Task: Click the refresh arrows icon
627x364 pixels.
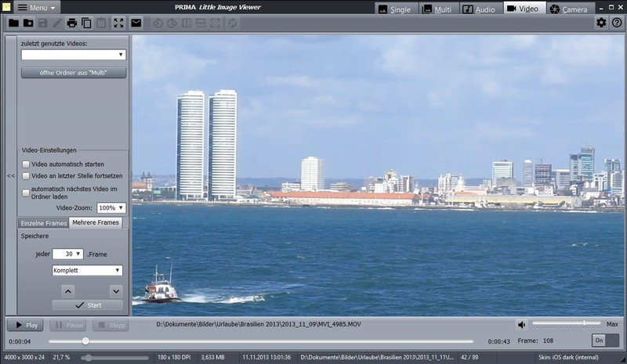Action: pos(232,23)
